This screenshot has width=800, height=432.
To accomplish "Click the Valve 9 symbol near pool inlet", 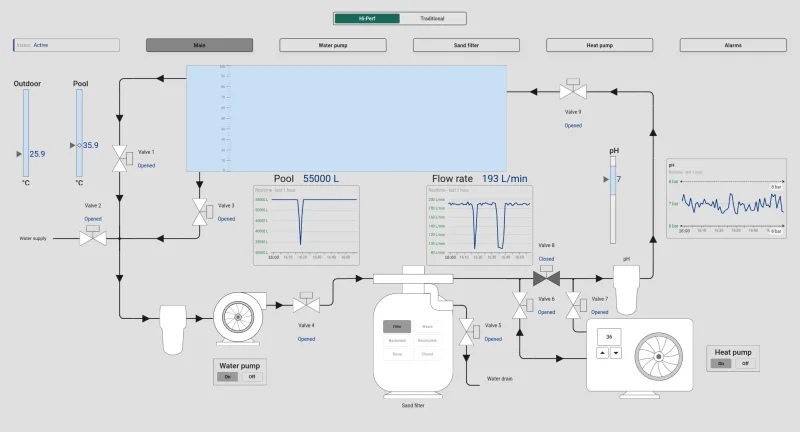I will tap(573, 89).
